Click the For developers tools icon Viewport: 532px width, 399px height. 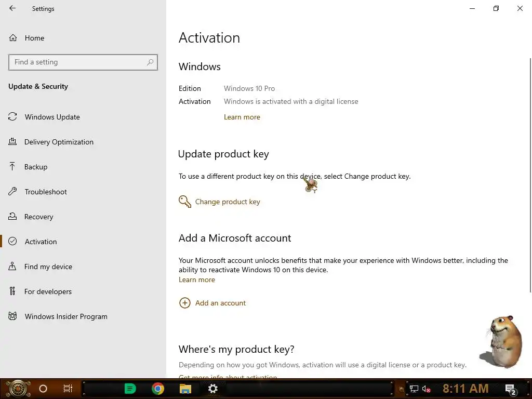(x=12, y=291)
